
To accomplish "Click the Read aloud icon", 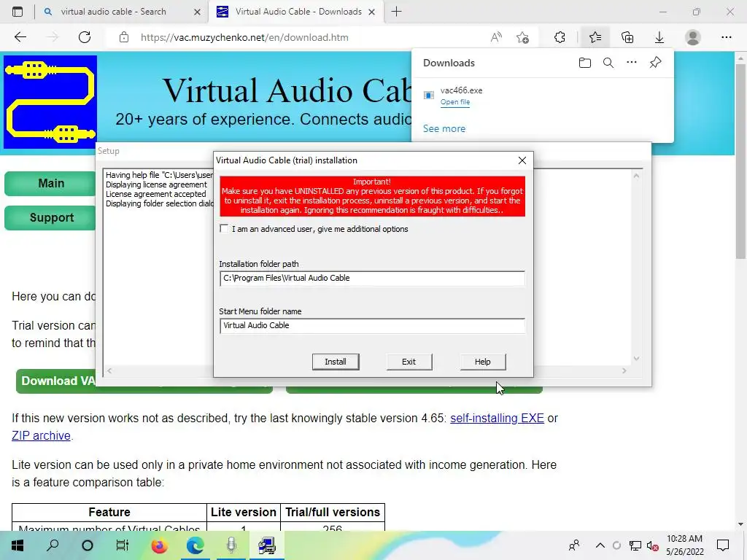I will 496,37.
